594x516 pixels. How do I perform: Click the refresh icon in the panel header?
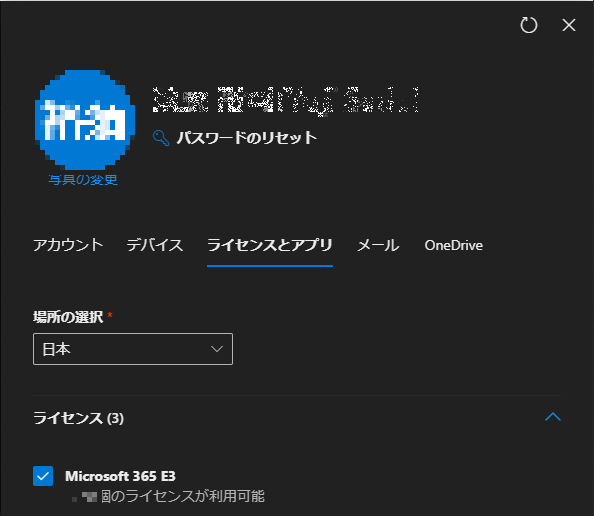click(x=528, y=25)
